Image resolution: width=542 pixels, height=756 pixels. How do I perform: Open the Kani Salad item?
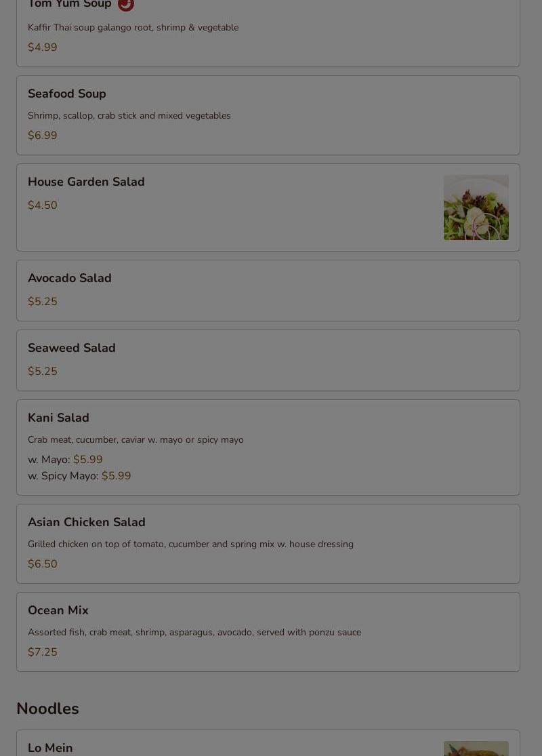coord(268,447)
